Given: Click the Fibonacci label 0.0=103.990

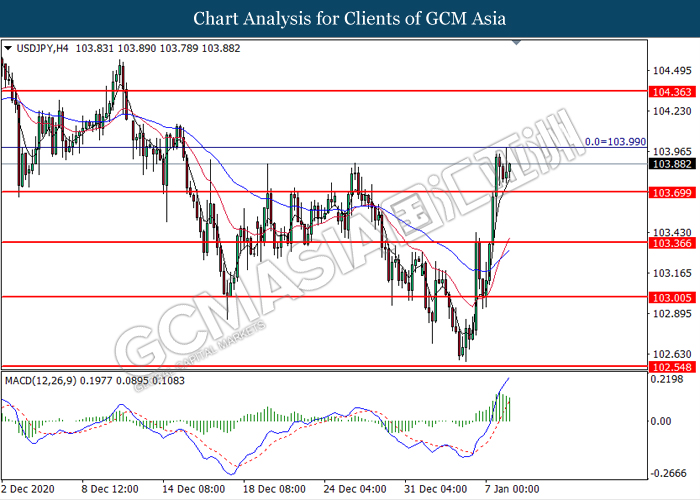Looking at the screenshot, I should 615,142.
